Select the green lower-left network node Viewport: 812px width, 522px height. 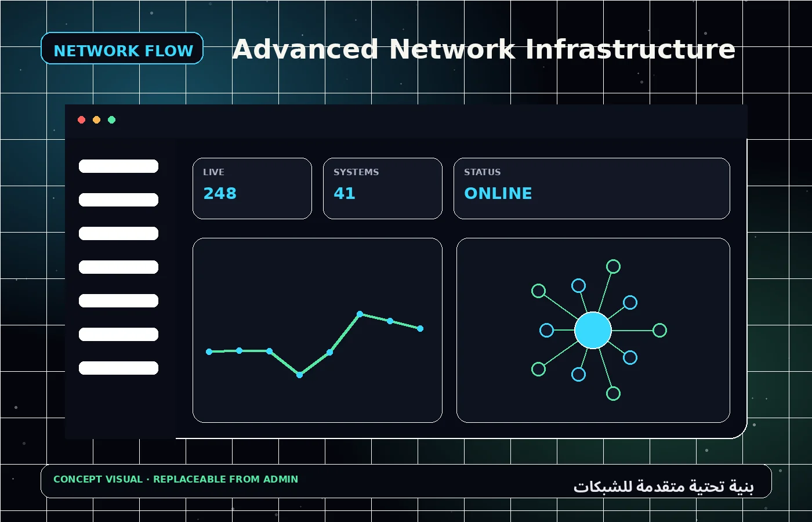[539, 369]
